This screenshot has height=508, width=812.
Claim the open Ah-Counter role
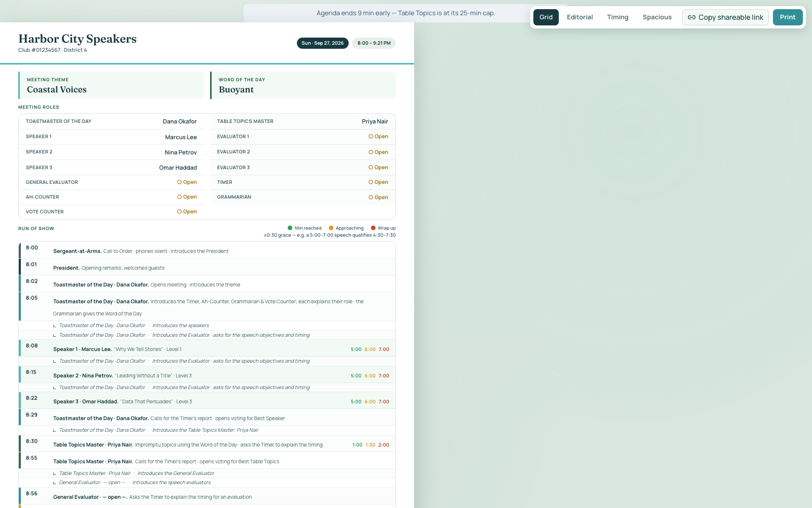pyautogui.click(x=187, y=197)
